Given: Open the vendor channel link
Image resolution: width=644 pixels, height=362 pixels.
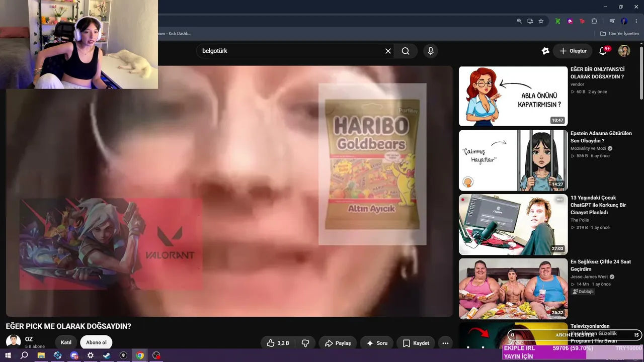Looking at the screenshot, I should (x=577, y=84).
